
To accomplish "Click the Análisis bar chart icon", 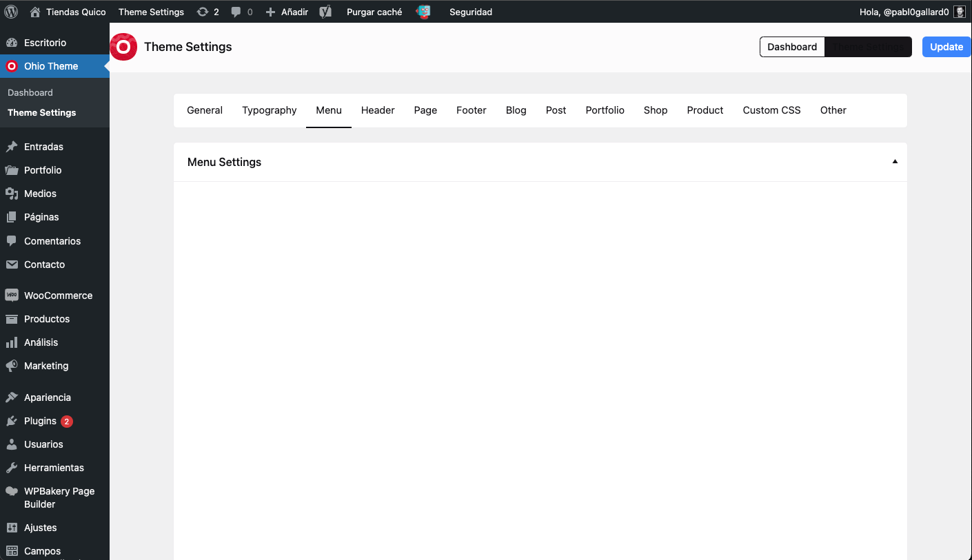I will click(x=12, y=342).
